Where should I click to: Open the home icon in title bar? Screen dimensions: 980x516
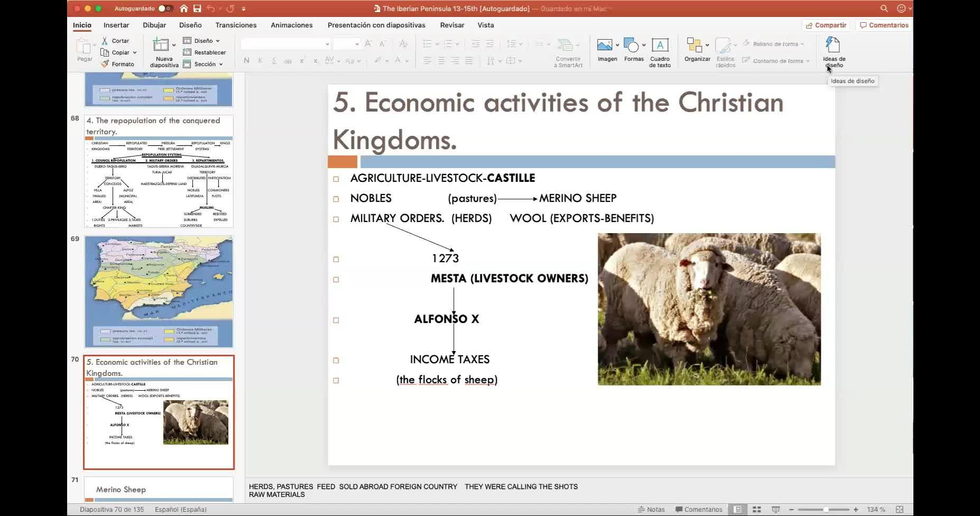(184, 8)
